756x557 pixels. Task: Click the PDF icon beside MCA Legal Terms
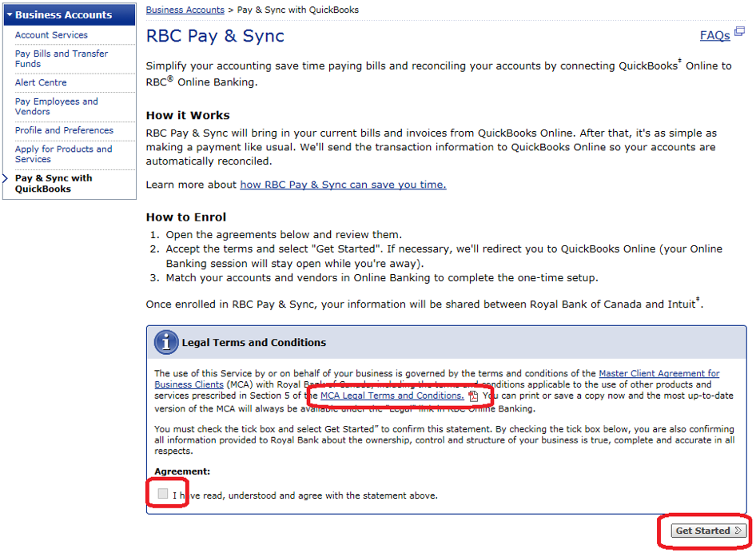click(x=473, y=396)
